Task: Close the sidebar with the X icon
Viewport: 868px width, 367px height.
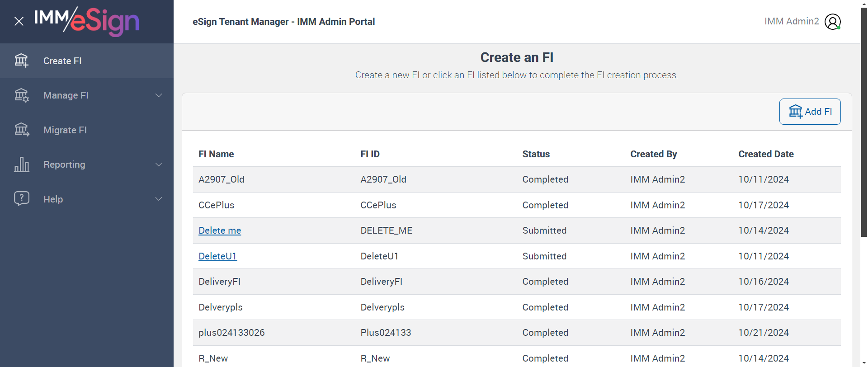Action: click(x=19, y=21)
